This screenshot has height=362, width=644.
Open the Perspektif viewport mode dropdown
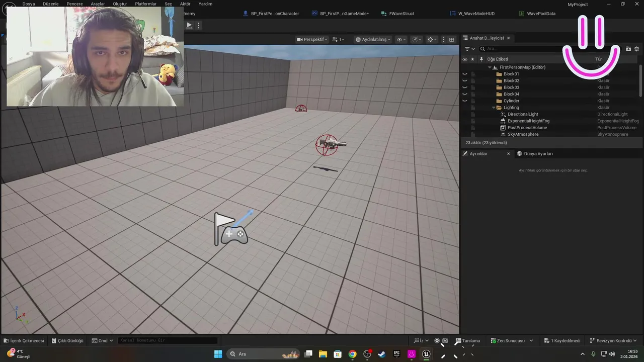[x=312, y=39]
